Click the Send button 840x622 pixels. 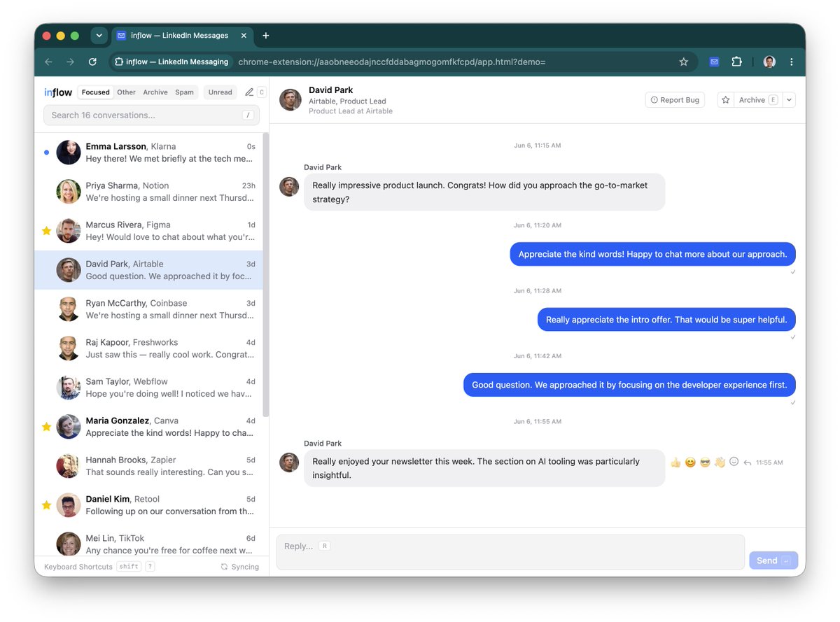click(x=773, y=560)
